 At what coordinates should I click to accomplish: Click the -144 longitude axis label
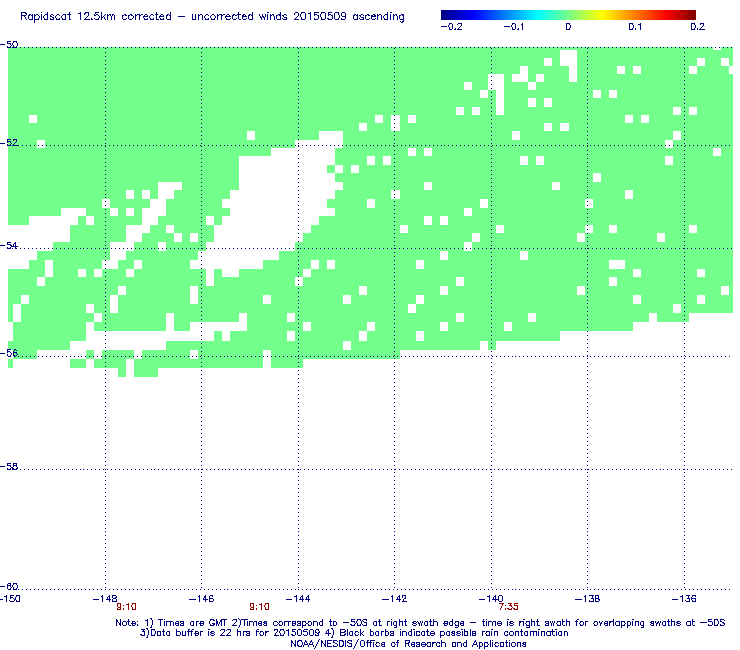pos(298,599)
